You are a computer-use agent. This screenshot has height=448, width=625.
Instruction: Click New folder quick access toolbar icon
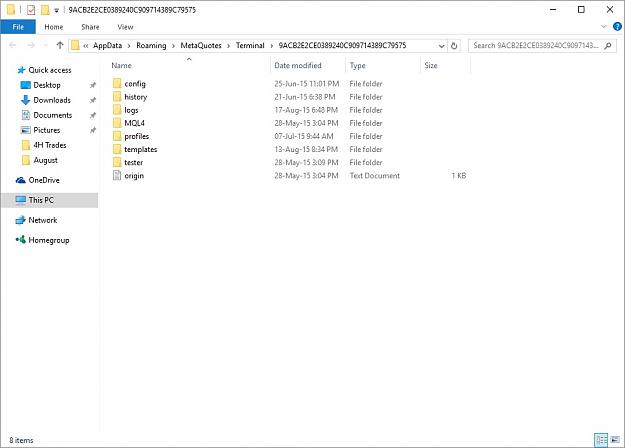[45, 10]
